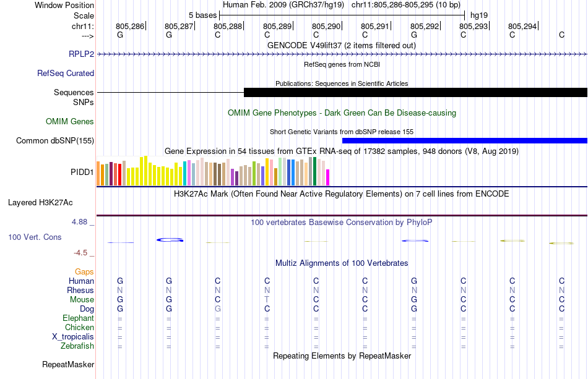The height and width of the screenshot is (379, 588).
Task: Select the Elephant species row label
Action: [x=78, y=318]
